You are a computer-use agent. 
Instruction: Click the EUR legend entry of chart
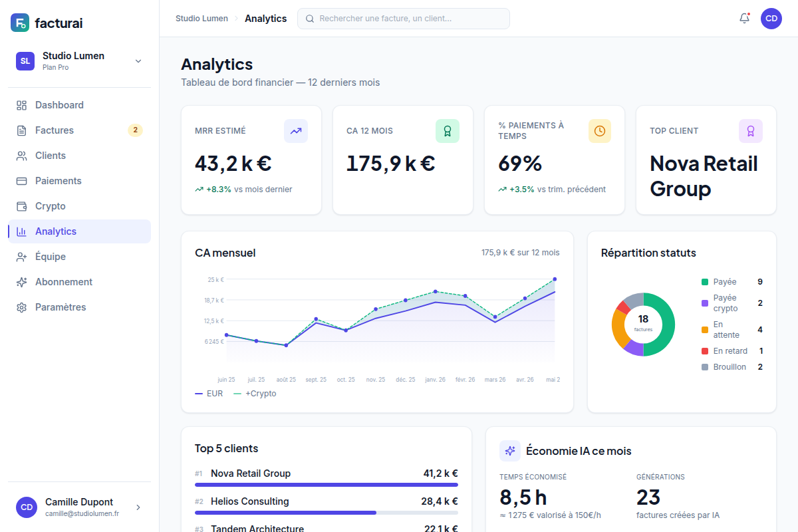209,394
